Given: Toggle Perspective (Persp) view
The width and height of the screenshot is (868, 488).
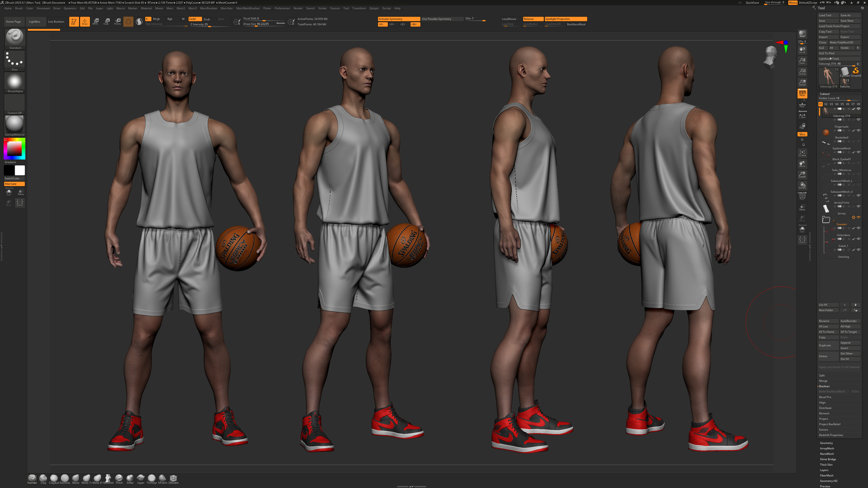Looking at the screenshot, I should coord(802,93).
